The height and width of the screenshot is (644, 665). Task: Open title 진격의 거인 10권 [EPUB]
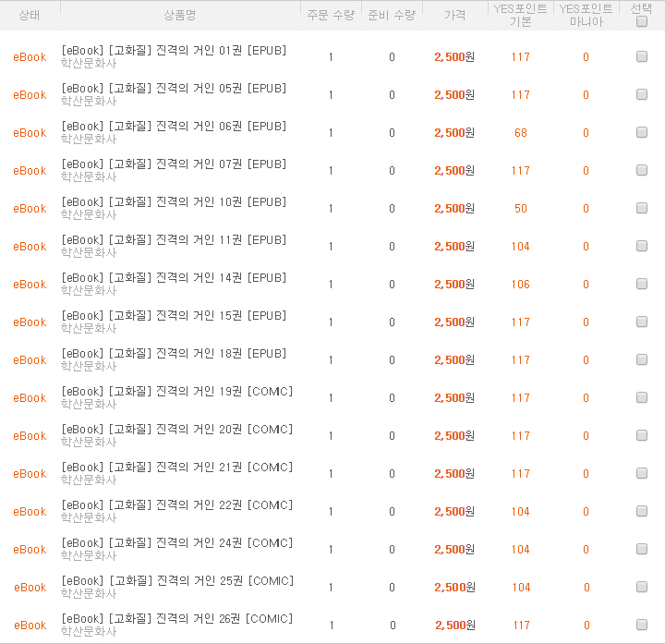click(x=174, y=202)
